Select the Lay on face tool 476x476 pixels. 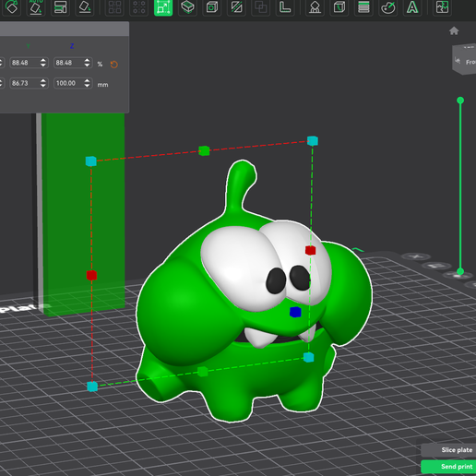click(x=187, y=7)
